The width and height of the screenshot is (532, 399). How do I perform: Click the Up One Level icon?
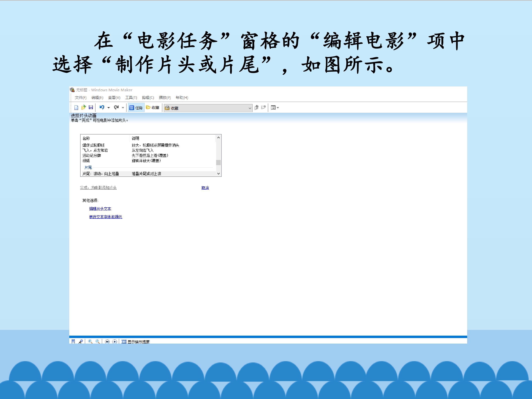256,108
